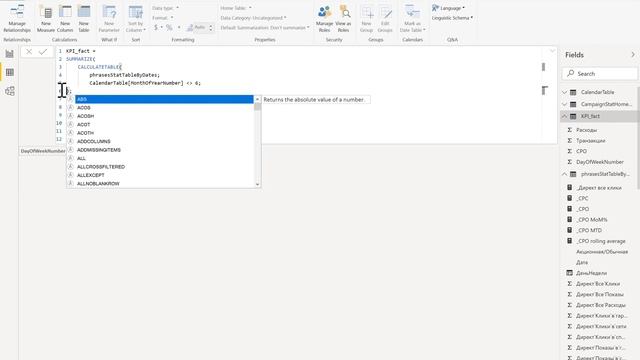The image size is (640, 360).
Task: Select Транзакции field
Action: 591,140
